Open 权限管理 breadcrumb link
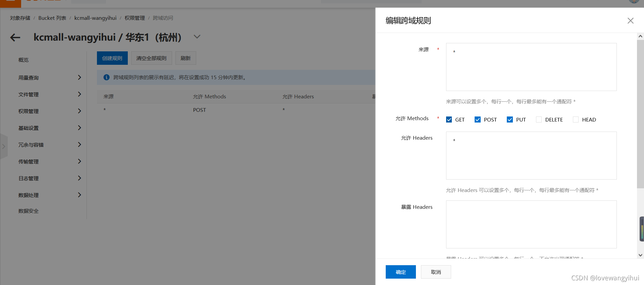The height and width of the screenshot is (285, 644). (135, 18)
